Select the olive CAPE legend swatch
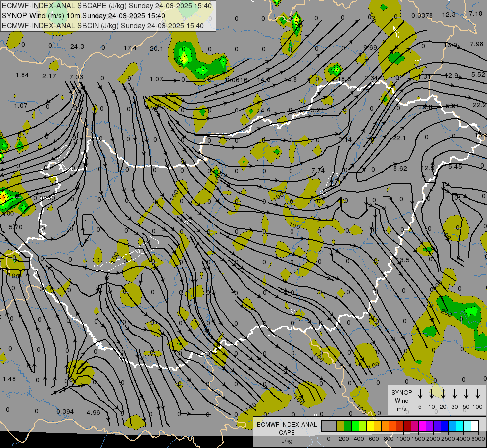 tap(340, 426)
